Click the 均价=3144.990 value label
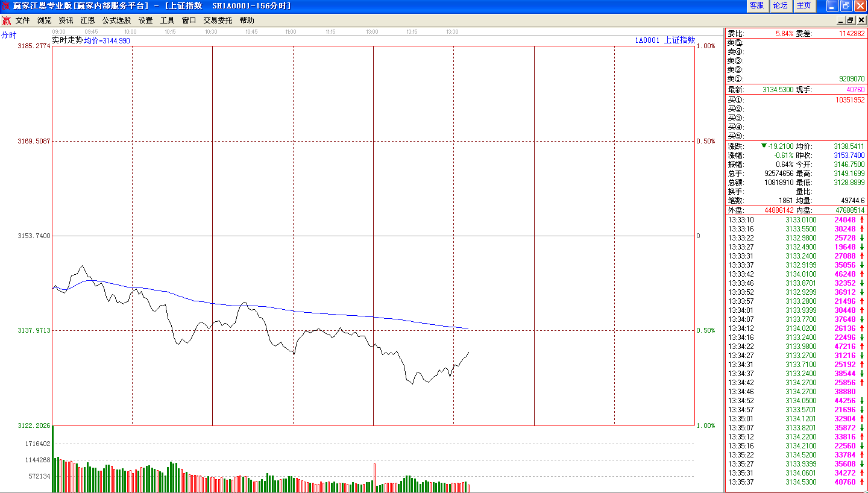Image resolution: width=868 pixels, height=493 pixels. 107,40
